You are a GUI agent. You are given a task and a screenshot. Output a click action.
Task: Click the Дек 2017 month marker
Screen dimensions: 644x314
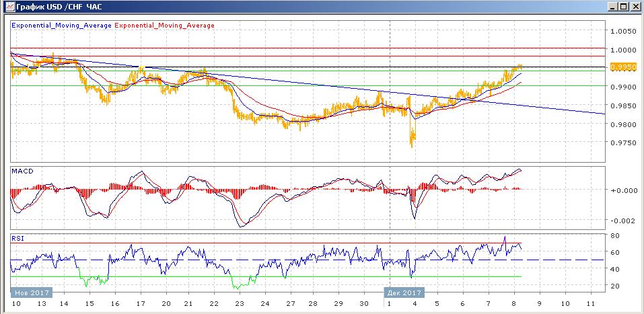pos(404,292)
